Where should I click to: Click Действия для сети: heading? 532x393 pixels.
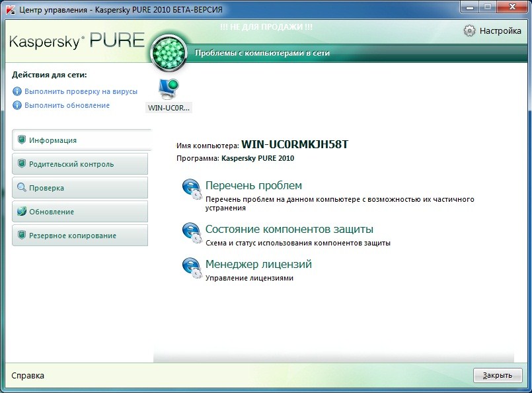49,75
